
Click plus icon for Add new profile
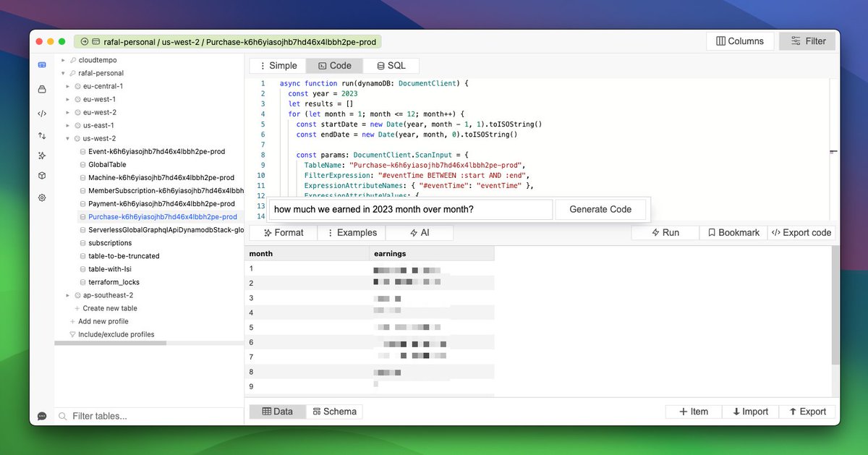tap(72, 321)
